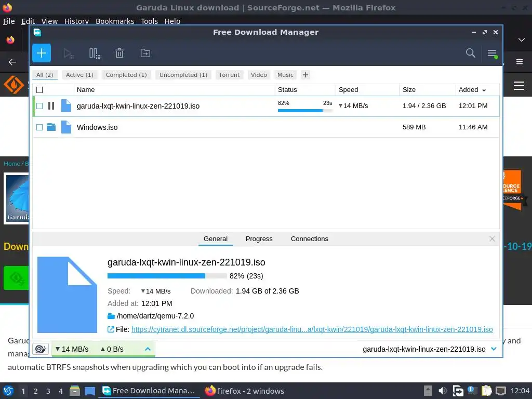Click the 11:46 AM added time cell
The image size is (532, 399).
473,127
